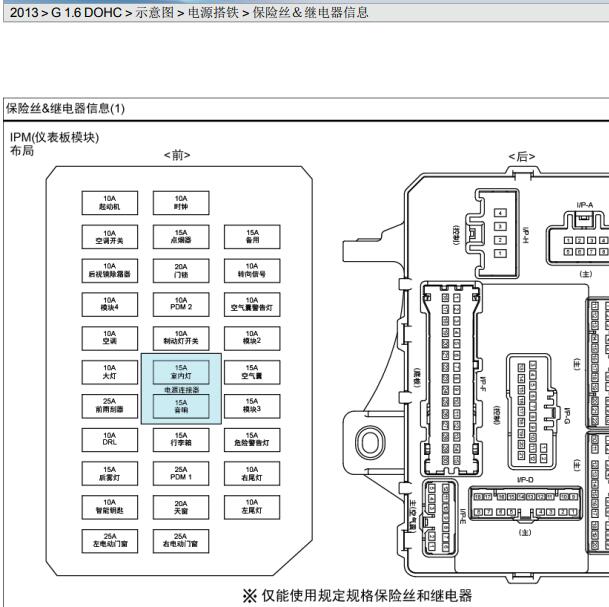609x607 pixels.
Task: Select the 10A DRL fuse
Action: click(x=110, y=440)
